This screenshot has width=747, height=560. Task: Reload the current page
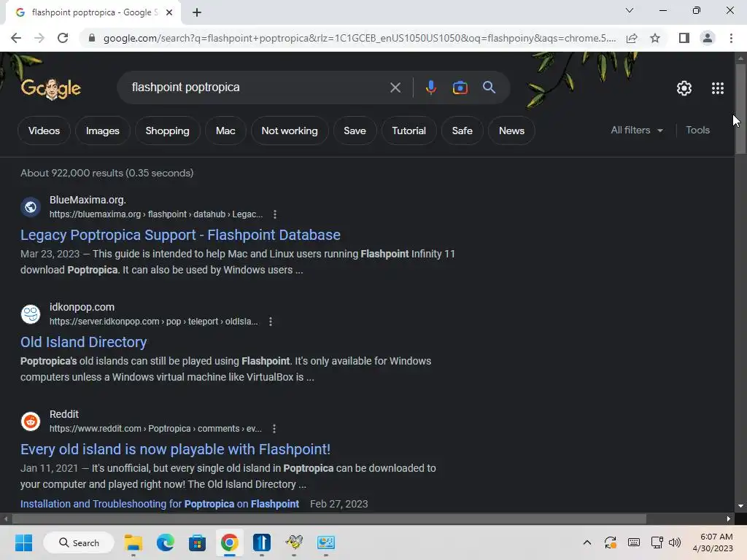click(63, 38)
